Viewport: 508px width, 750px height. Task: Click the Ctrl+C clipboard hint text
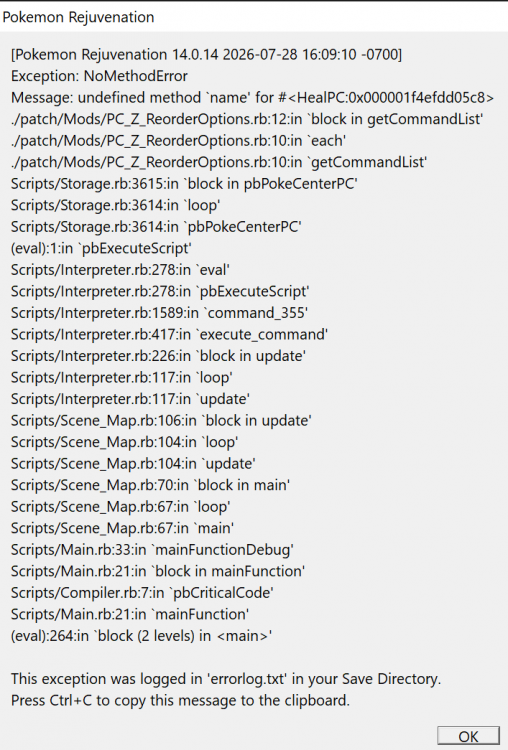[181, 700]
